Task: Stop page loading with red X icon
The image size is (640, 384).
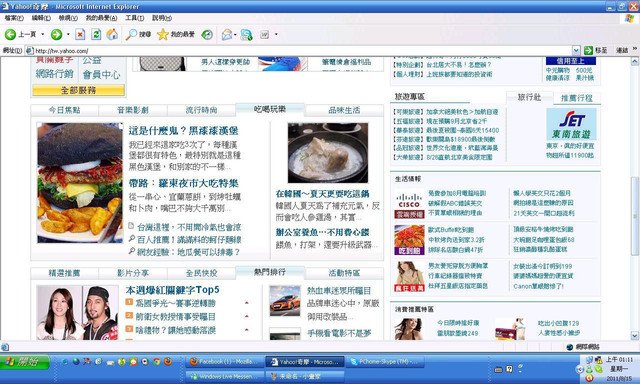Action: 80,35
